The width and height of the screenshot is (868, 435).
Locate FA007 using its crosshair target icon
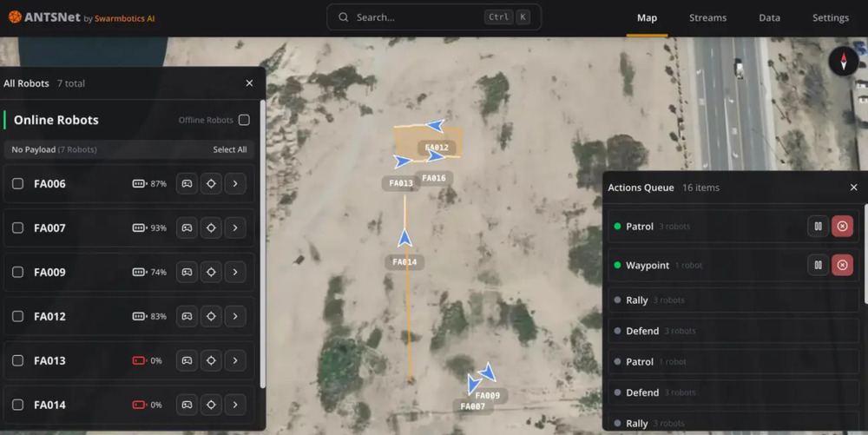[x=211, y=227]
